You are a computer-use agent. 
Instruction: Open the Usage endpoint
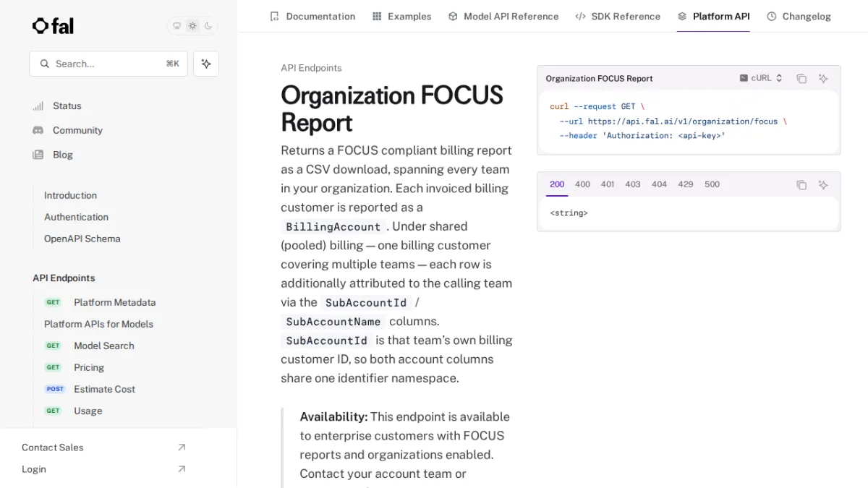click(x=88, y=411)
